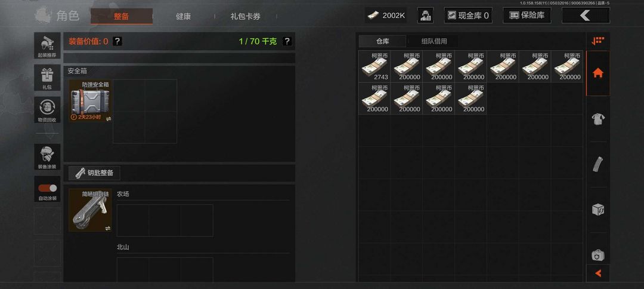Open the 起装推荐 loadout recommendation icon

47,45
